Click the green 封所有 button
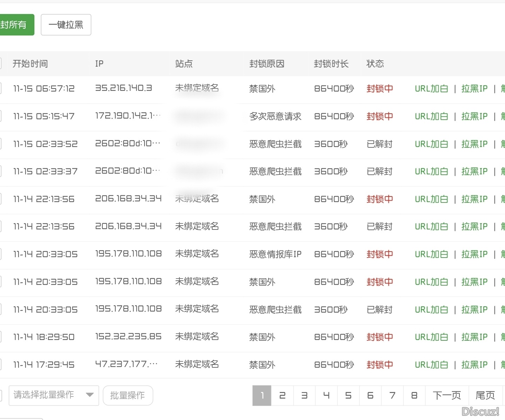Screen dimensions: 505x420 [x=15, y=25]
